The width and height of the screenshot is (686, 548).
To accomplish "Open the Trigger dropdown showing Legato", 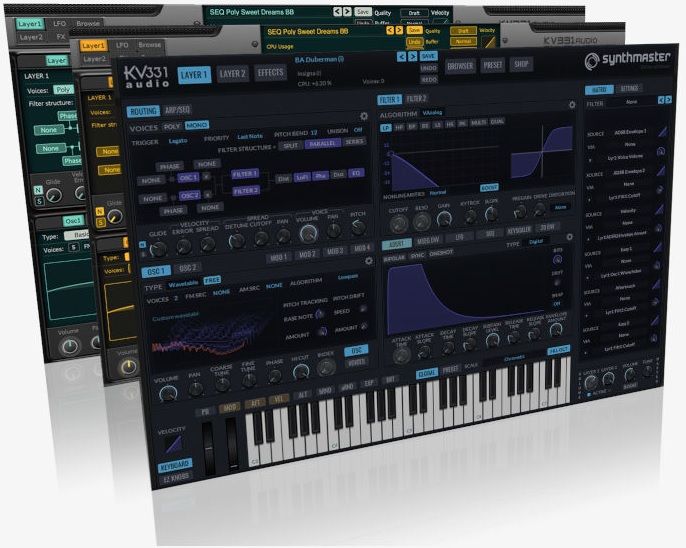I will [178, 141].
